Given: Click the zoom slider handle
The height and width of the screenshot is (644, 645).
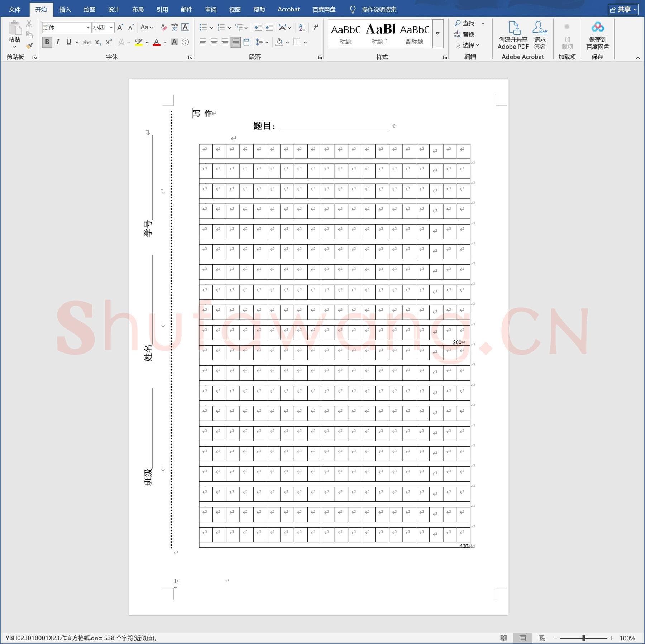Looking at the screenshot, I should (x=584, y=638).
